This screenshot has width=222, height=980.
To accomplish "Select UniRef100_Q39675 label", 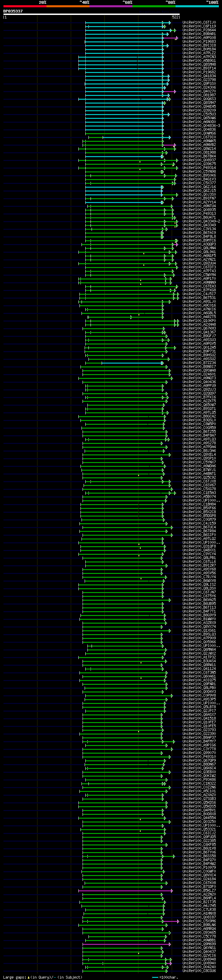I will coord(199,164).
